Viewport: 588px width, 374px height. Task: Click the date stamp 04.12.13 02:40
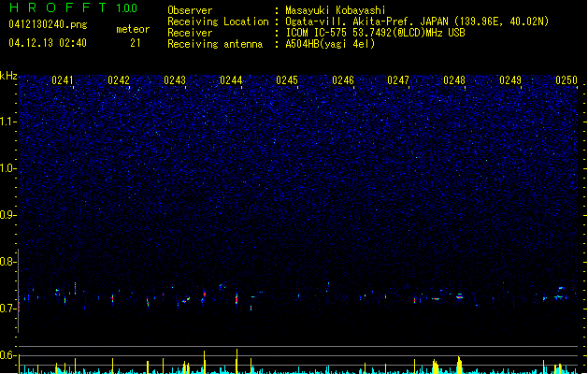pos(48,43)
